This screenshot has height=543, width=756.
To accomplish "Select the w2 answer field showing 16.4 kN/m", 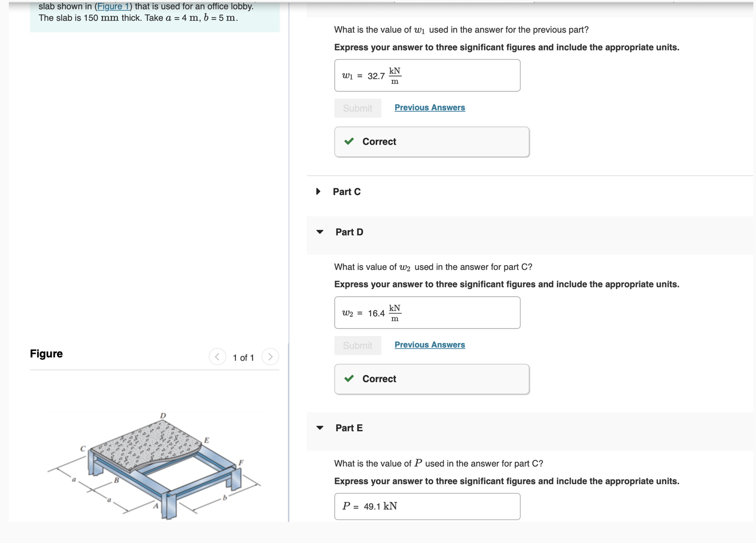I will pos(427,313).
